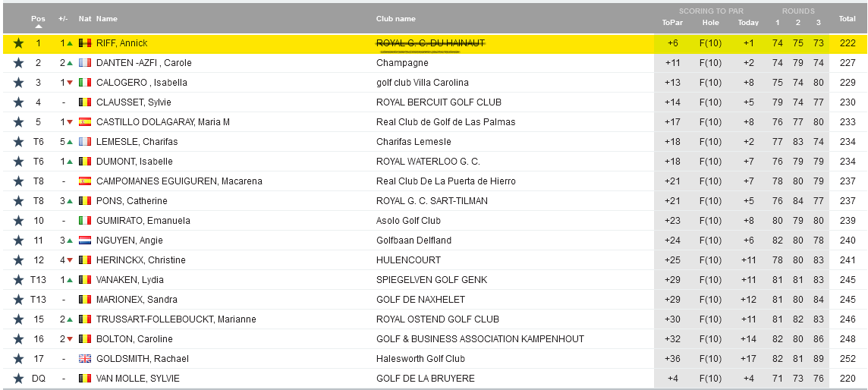Click the ToPar value +32
Viewport: 868px width, 390px height.
(672, 339)
